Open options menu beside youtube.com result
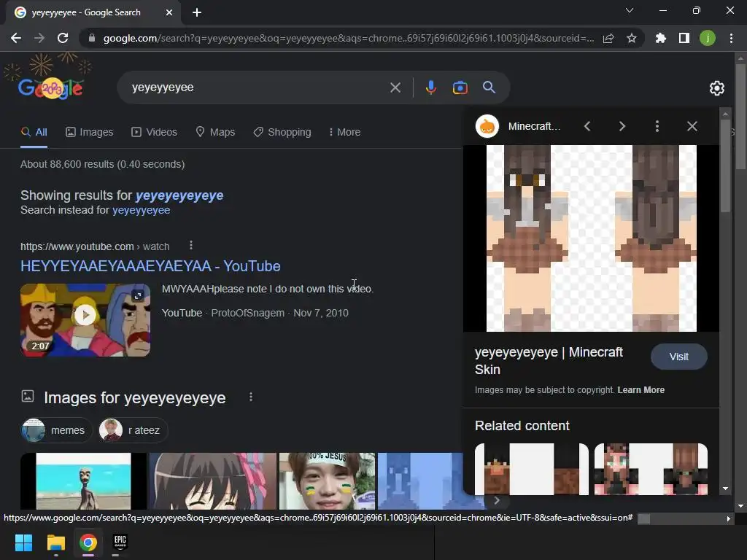Viewport: 747px width, 560px height. 191,245
